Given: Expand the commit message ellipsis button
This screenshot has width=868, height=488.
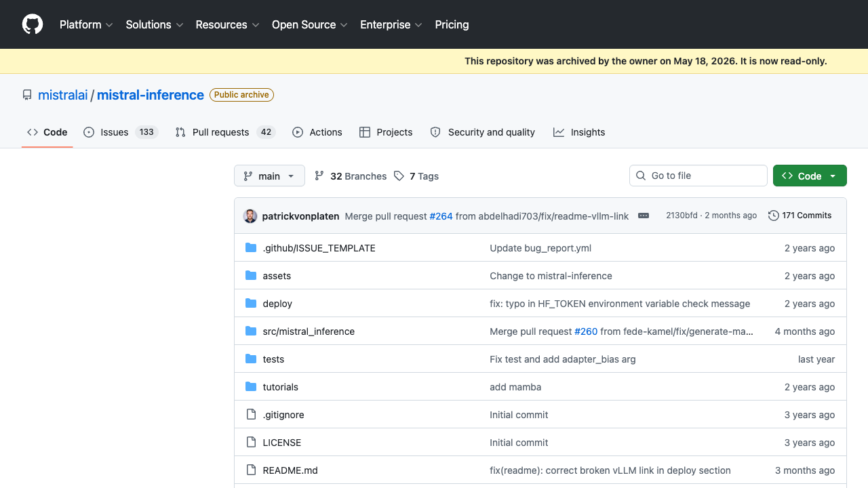Looking at the screenshot, I should [644, 216].
